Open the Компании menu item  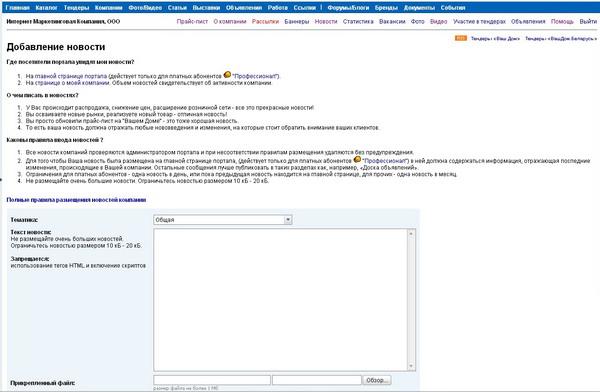tap(109, 8)
